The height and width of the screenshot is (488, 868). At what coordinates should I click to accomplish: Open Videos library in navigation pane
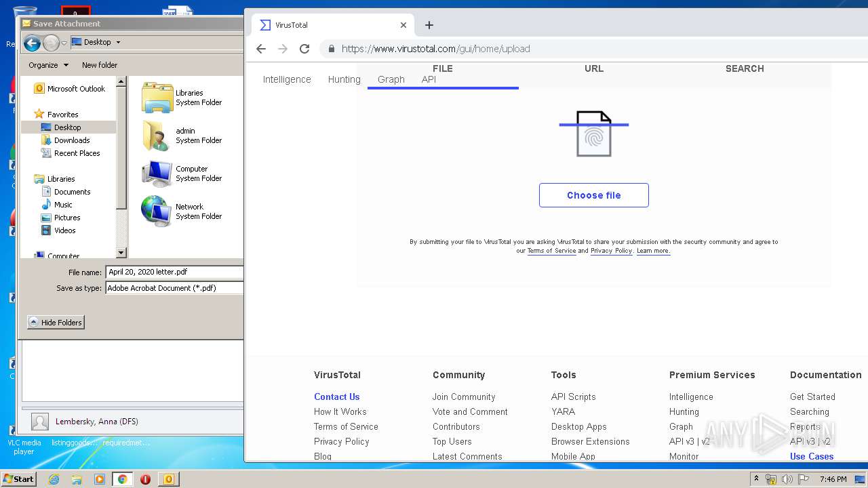(x=58, y=230)
